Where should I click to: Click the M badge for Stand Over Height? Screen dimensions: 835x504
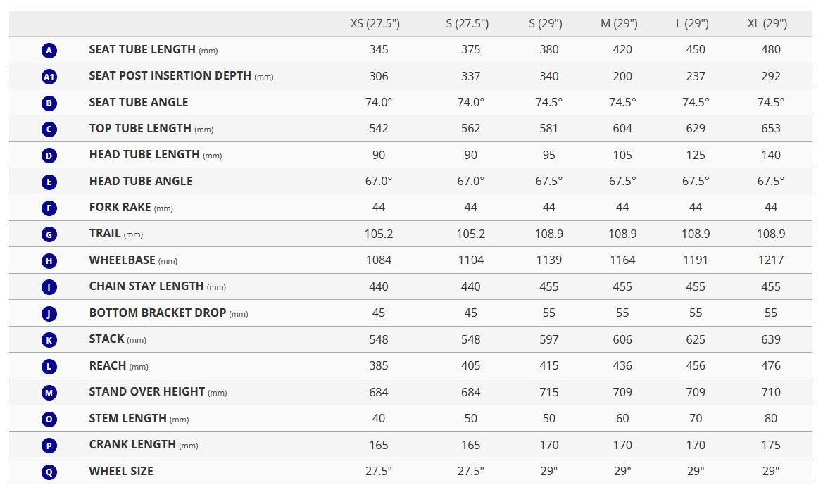pos(49,393)
